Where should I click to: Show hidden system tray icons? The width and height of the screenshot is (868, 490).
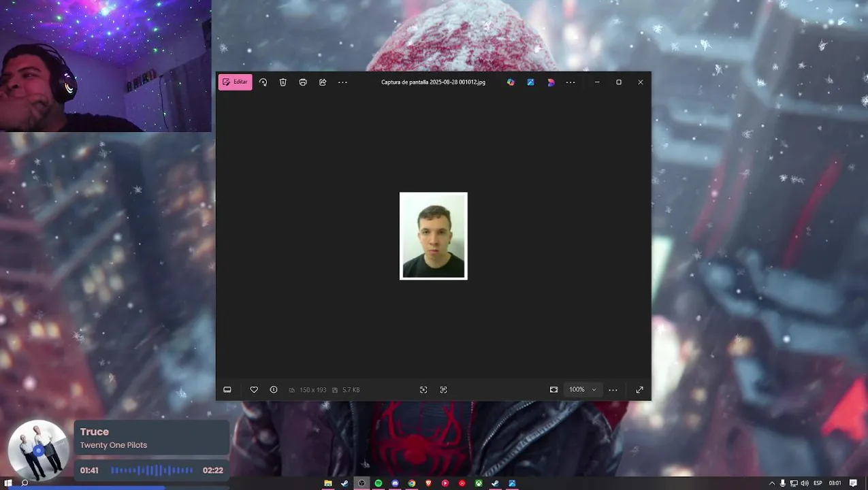pyautogui.click(x=771, y=483)
